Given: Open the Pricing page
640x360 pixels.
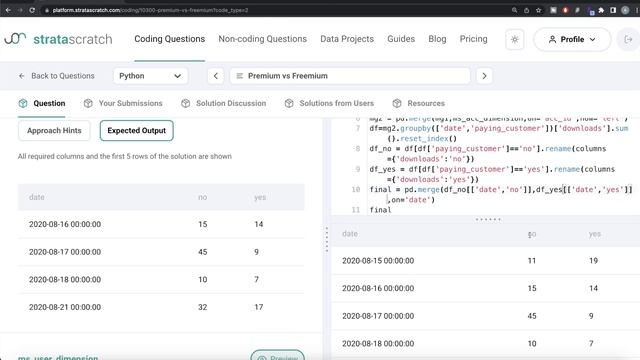Looking at the screenshot, I should click(473, 39).
